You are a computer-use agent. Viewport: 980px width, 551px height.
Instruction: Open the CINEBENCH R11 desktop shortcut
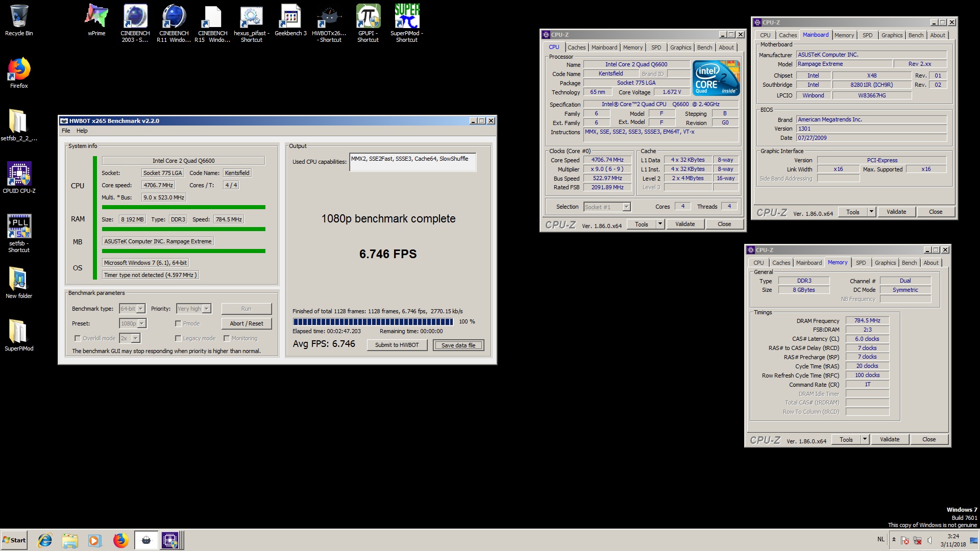[174, 23]
